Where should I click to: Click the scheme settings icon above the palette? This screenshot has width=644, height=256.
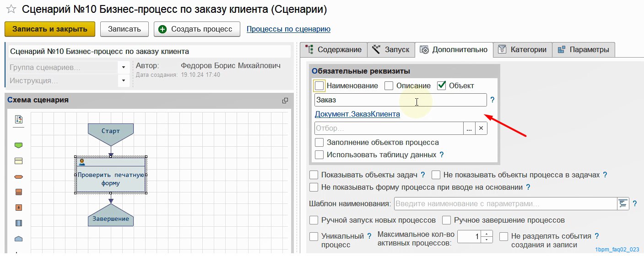pos(19,119)
